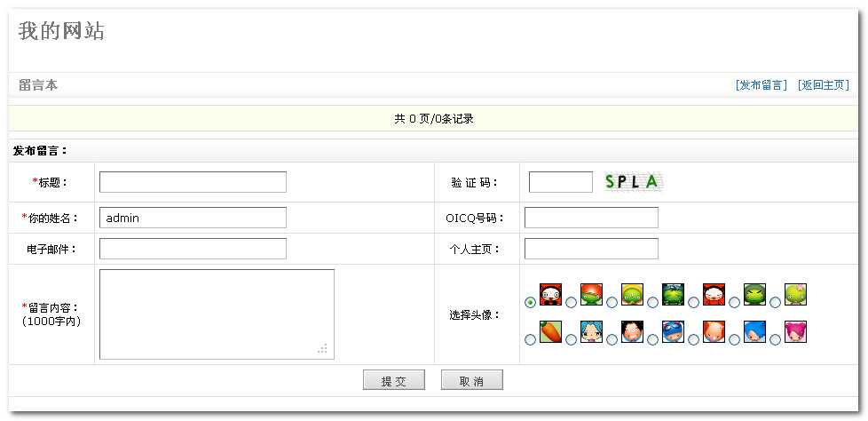Image resolution: width=868 pixels, height=421 pixels.
Task: Click the blue swim cap goggles avatar
Action: coord(673,332)
